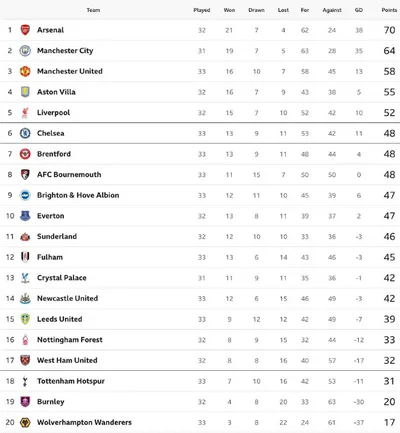400x433 pixels.
Task: Select the Team column header
Action: click(x=93, y=10)
